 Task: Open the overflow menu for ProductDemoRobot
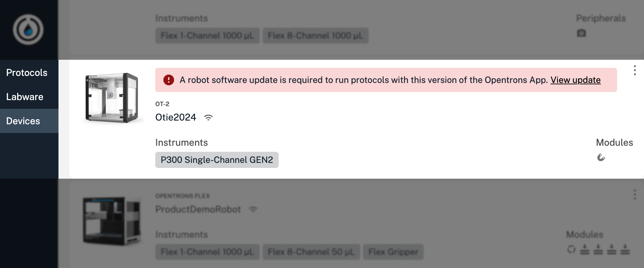click(635, 194)
